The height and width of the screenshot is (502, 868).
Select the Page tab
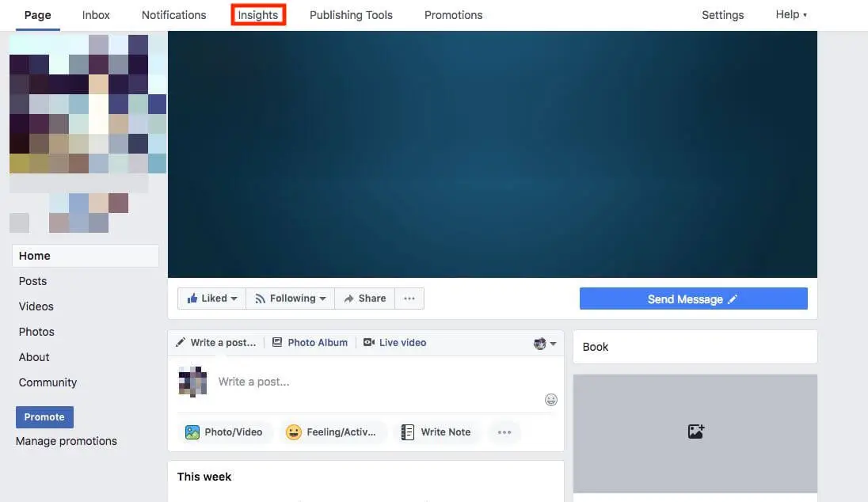coord(38,15)
